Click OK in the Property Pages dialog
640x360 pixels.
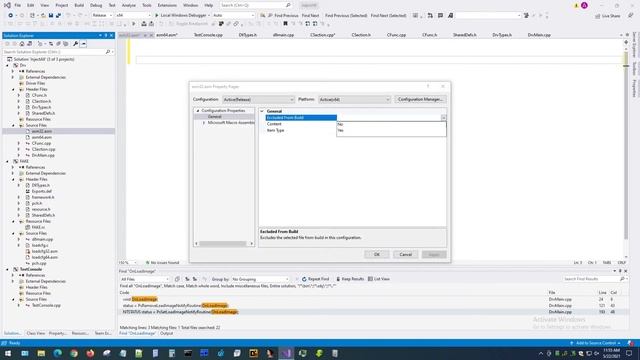376,254
